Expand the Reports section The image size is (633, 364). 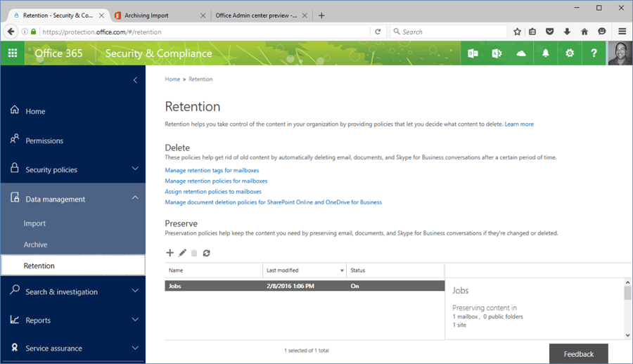(x=135, y=320)
